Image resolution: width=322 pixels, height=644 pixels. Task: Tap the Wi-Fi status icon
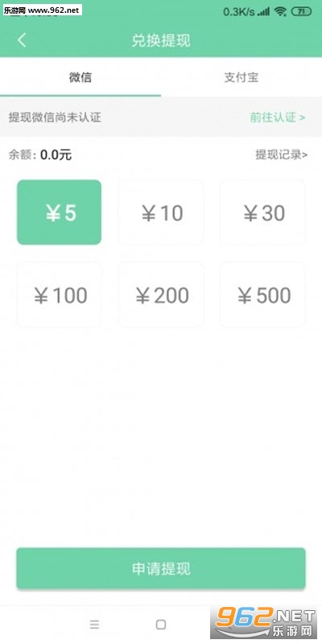pos(280,11)
